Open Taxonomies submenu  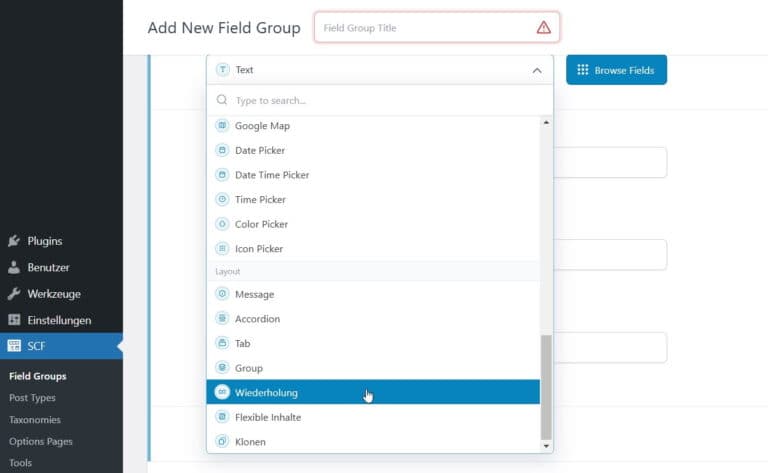(x=34, y=419)
